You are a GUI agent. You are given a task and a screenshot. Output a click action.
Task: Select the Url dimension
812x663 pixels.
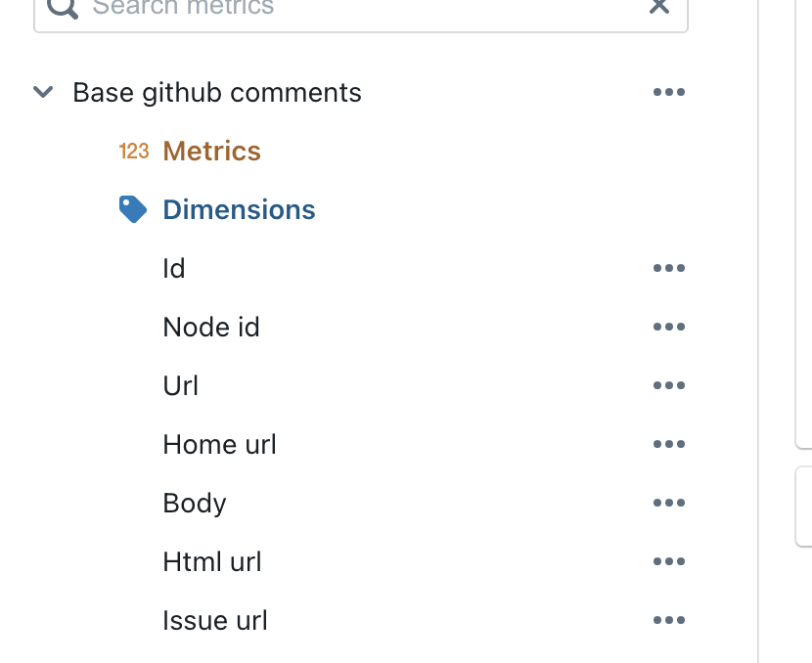tap(181, 385)
